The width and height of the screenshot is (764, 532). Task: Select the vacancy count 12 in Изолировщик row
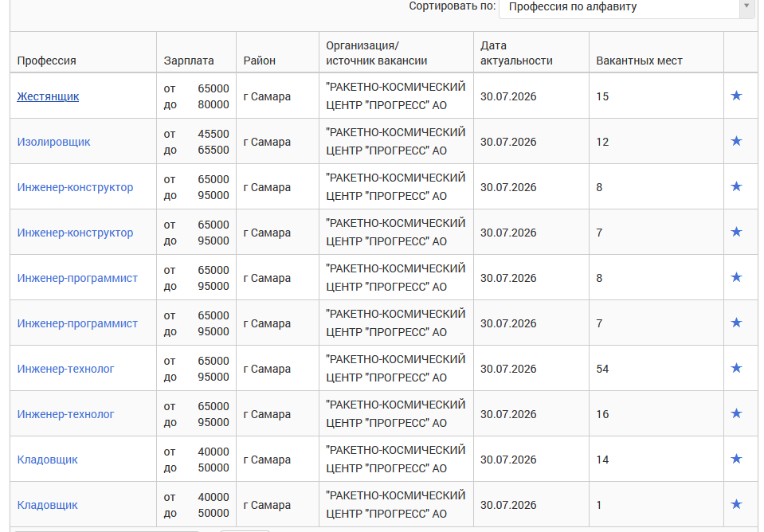[x=602, y=142]
